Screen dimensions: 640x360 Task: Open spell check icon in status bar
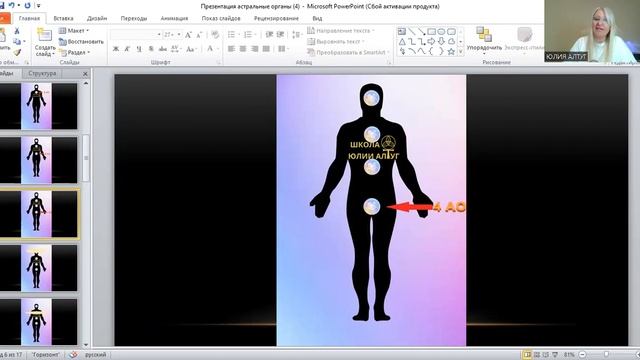click(x=73, y=355)
